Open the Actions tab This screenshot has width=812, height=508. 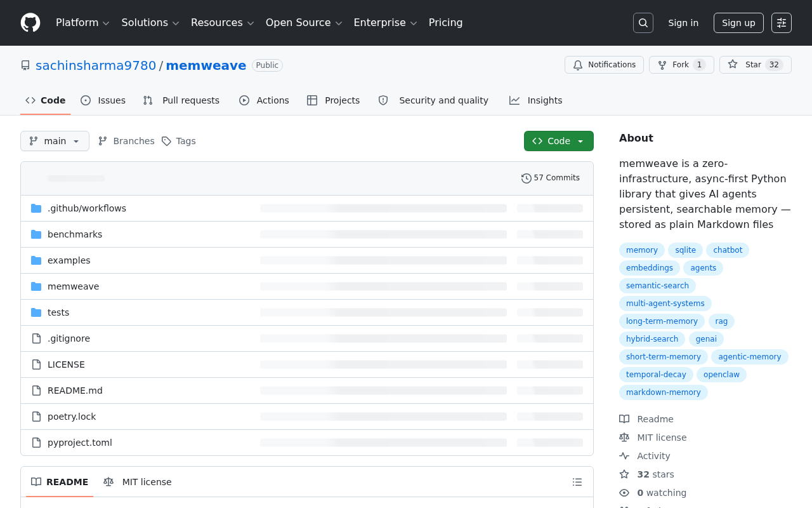pos(264,100)
